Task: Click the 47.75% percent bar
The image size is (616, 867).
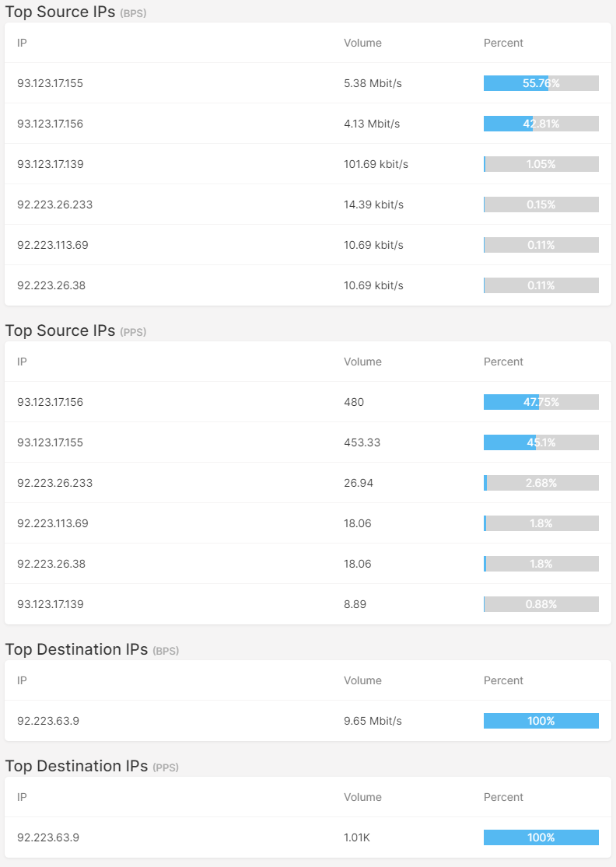Action: (x=541, y=402)
